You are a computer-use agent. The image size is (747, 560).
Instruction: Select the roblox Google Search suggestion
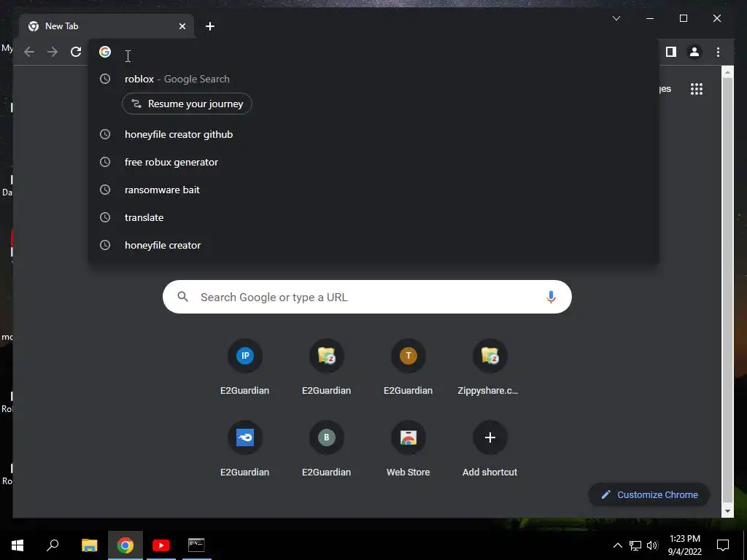pos(373,79)
